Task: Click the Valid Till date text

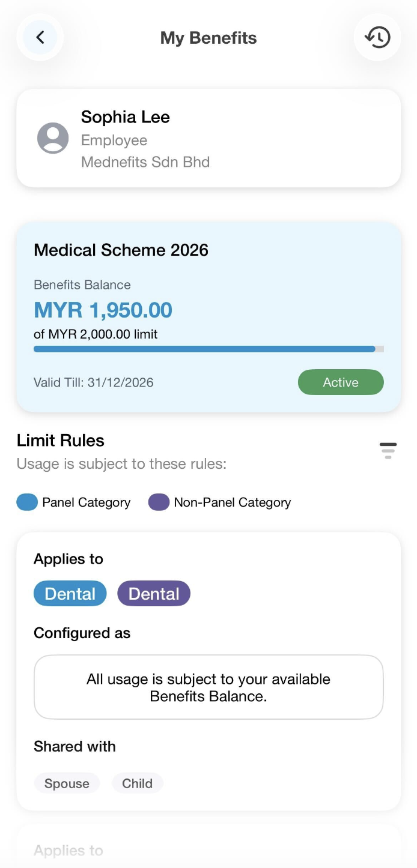Action: pos(93,382)
